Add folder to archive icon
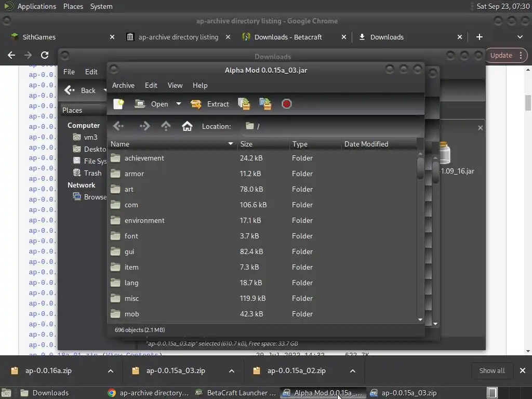This screenshot has height=399, width=532. point(265,104)
